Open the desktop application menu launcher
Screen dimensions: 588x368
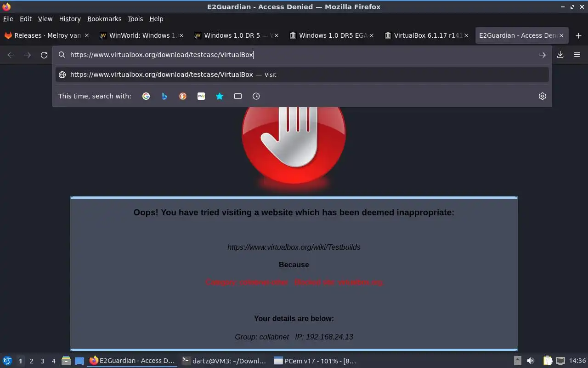[7, 361]
